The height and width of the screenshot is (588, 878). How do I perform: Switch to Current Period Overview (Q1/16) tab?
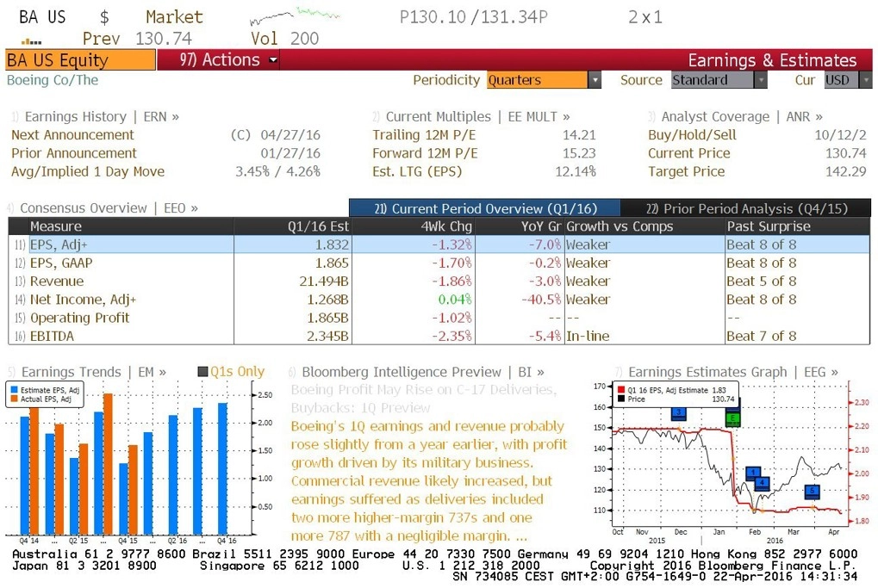tap(485, 208)
